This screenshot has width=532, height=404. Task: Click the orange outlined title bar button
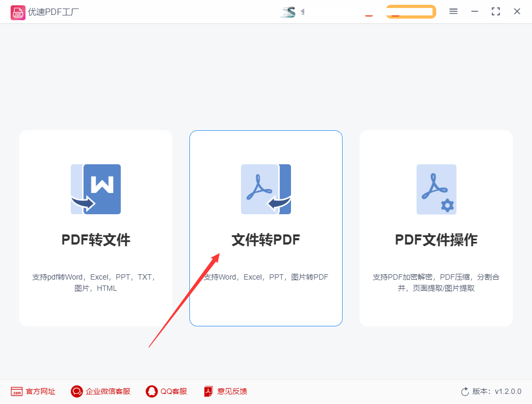(x=411, y=12)
